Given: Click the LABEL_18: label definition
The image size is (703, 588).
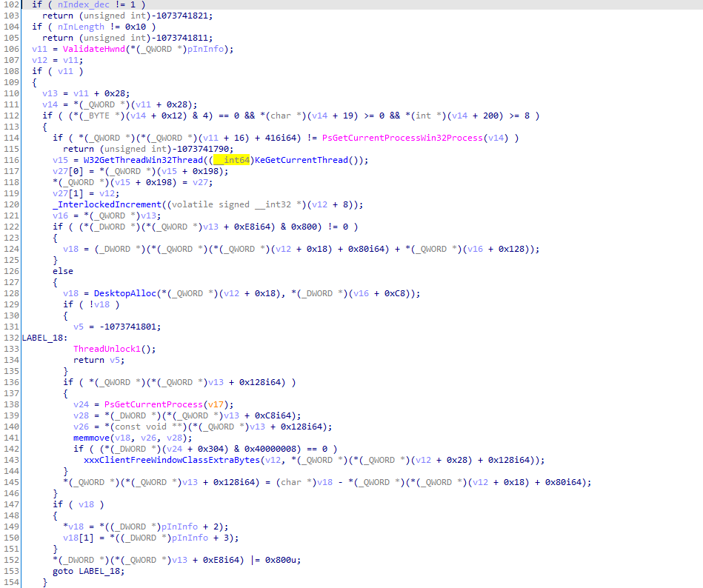Looking at the screenshot, I should click(44, 338).
